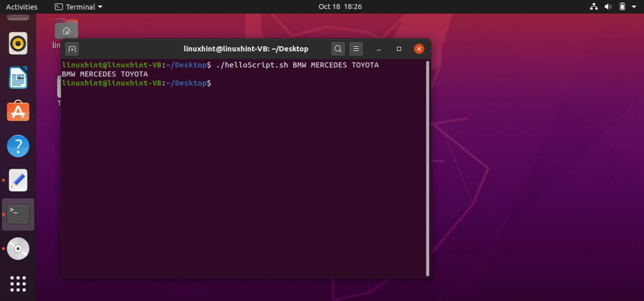The image size is (644, 301).
Task: Click the Terminal icon in the dock
Action: (18, 215)
